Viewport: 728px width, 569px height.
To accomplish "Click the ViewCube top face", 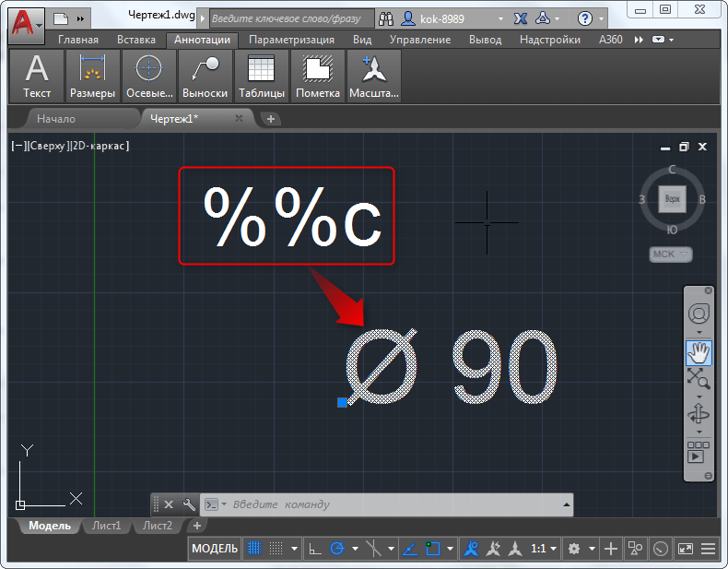I will point(673,199).
